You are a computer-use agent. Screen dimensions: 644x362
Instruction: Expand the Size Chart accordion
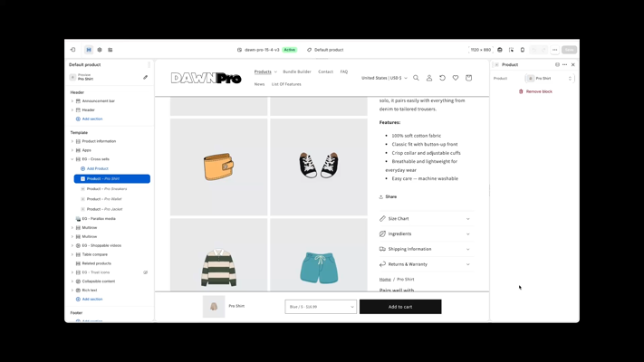425,219
